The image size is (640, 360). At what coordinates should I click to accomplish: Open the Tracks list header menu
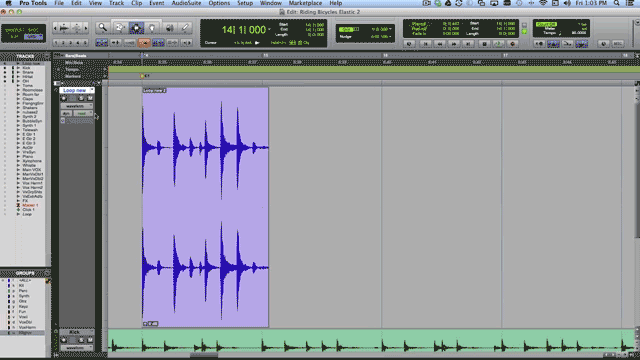(x=47, y=56)
